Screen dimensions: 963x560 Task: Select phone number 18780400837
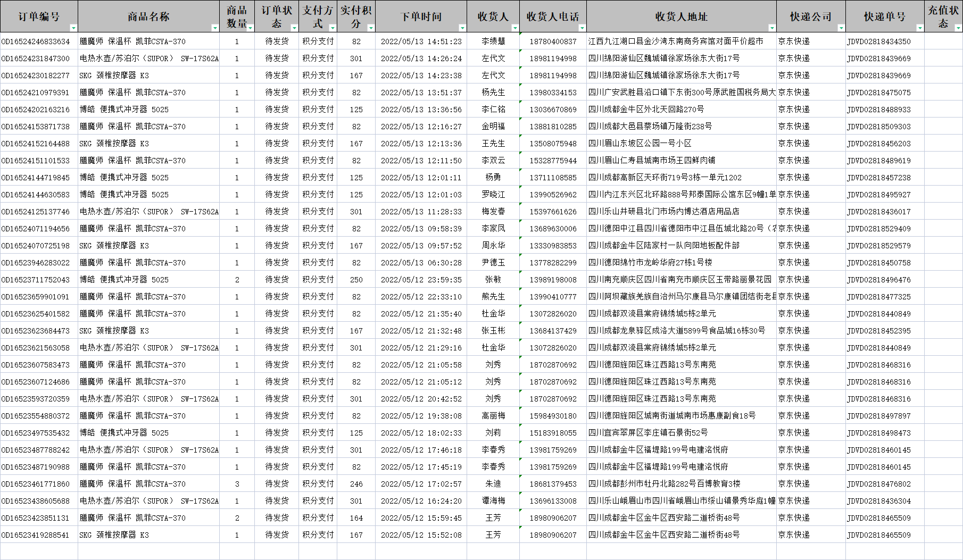(x=553, y=41)
